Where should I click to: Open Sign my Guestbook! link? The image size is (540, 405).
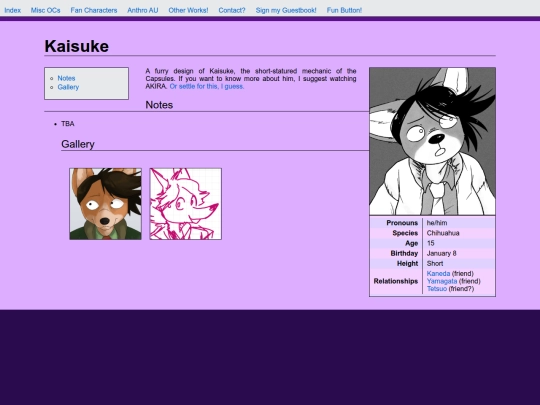point(286,10)
